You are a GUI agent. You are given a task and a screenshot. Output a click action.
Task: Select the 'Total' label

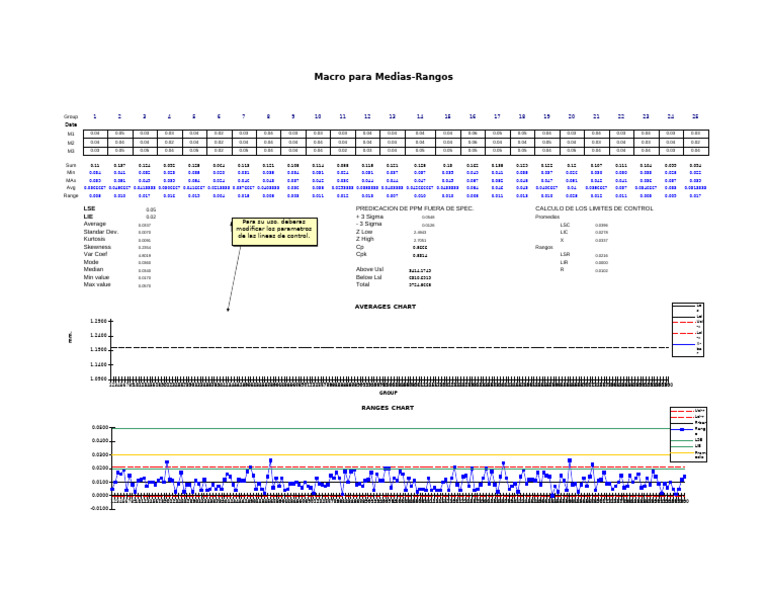tap(362, 285)
